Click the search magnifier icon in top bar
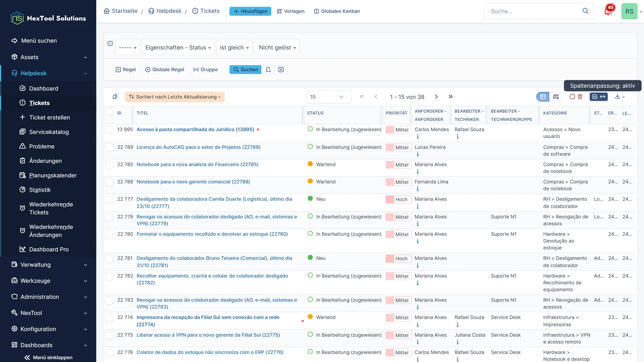Image resolution: width=644 pixels, height=362 pixels. point(586,11)
